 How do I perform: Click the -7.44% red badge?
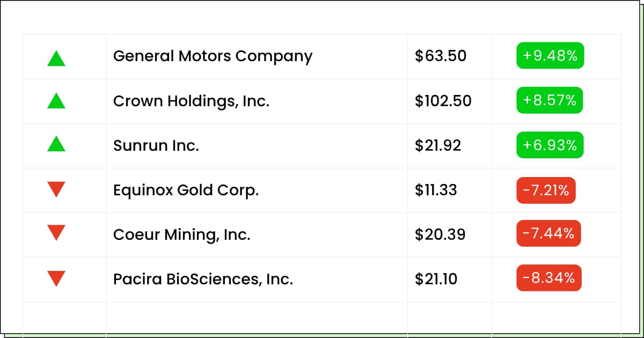549,233
